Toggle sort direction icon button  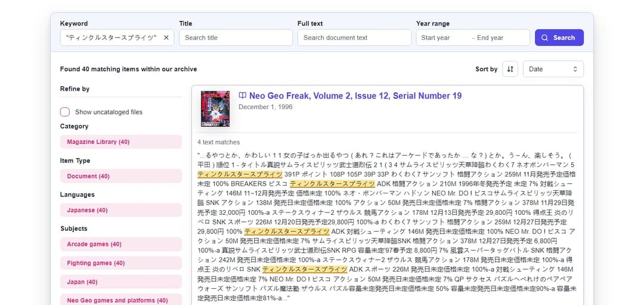510,69
